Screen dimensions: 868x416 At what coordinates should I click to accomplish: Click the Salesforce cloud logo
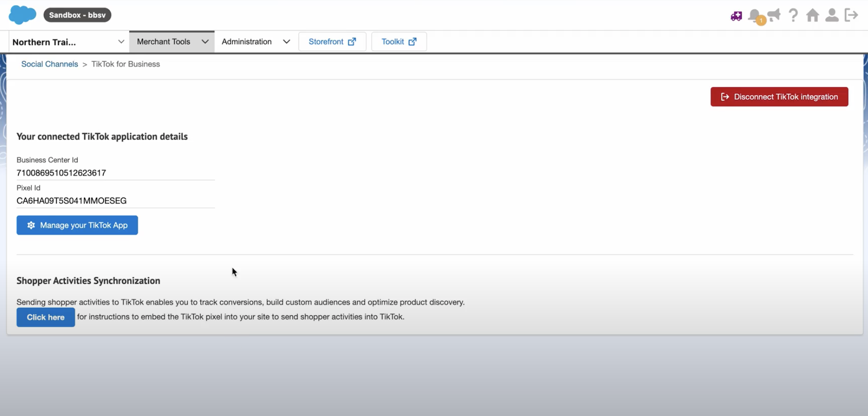22,15
